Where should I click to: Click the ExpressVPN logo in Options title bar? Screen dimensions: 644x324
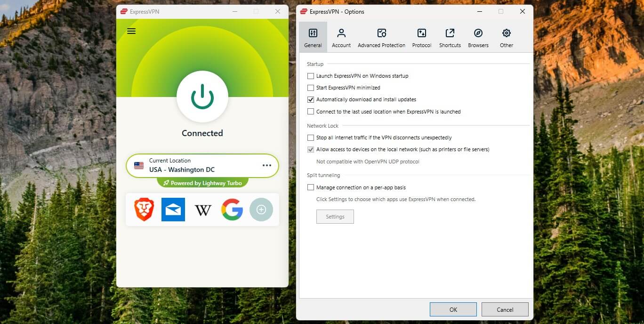click(x=303, y=12)
